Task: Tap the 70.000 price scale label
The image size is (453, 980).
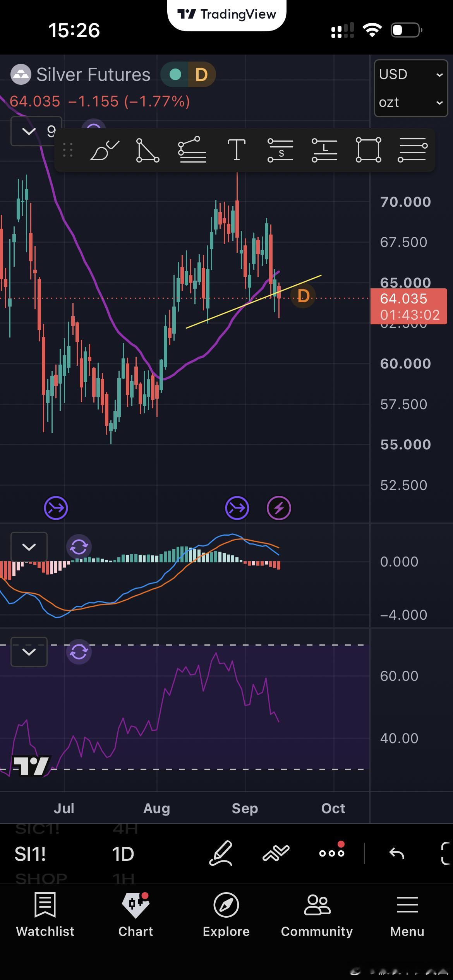Action: [405, 202]
